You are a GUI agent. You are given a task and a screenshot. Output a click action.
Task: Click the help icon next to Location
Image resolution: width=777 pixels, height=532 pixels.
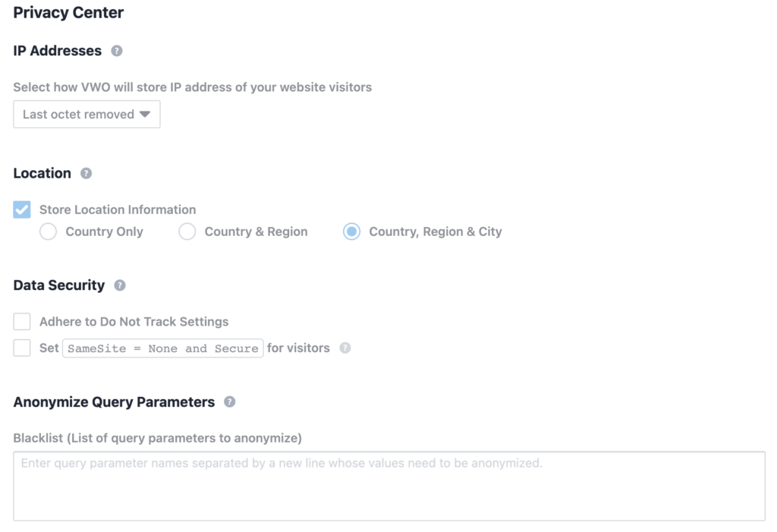pos(87,173)
